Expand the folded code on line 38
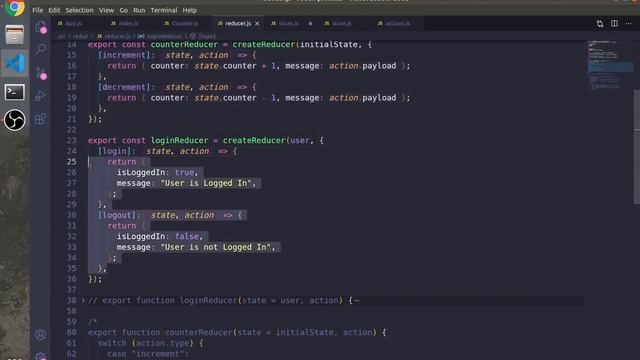640x360 pixels. (x=83, y=300)
